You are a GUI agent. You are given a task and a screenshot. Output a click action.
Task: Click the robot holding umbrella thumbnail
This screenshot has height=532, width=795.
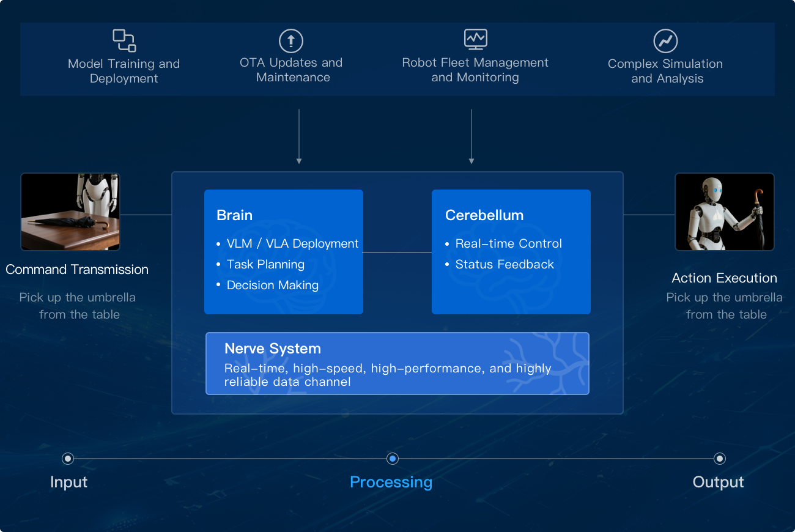pyautogui.click(x=724, y=212)
